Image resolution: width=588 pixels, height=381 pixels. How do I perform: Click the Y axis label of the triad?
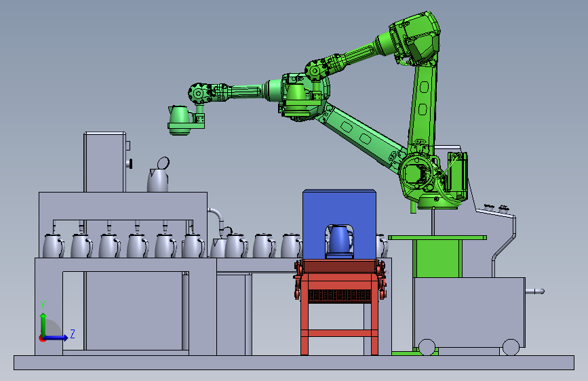(x=43, y=305)
